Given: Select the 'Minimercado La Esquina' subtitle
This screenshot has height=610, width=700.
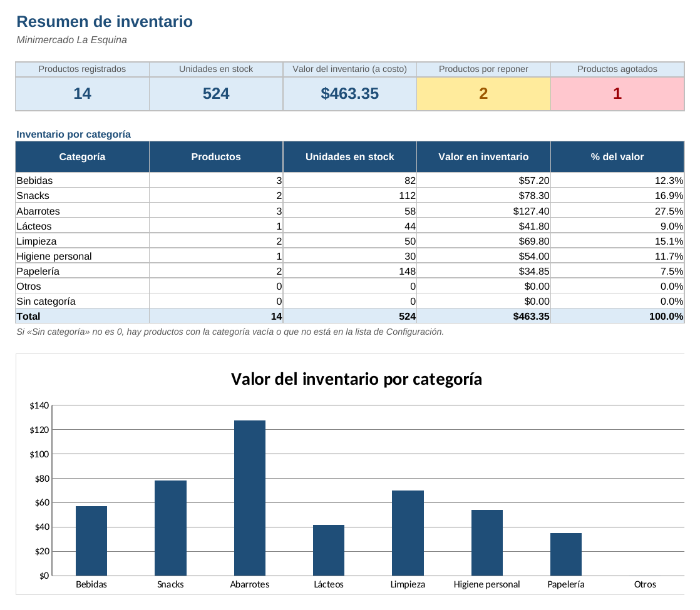Looking at the screenshot, I should pos(71,39).
